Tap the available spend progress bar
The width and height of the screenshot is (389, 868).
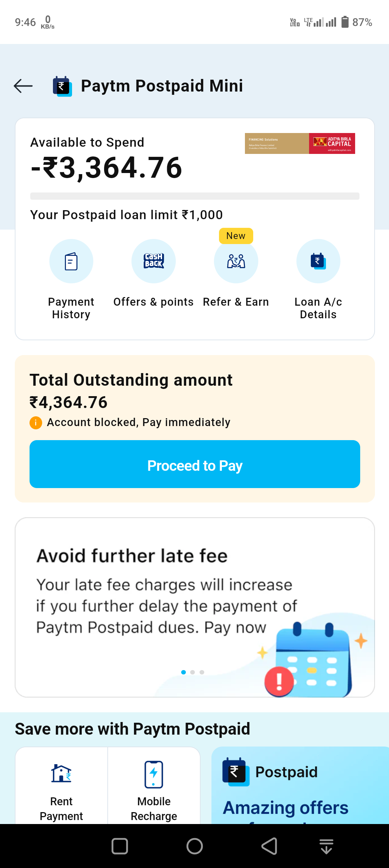(194, 196)
